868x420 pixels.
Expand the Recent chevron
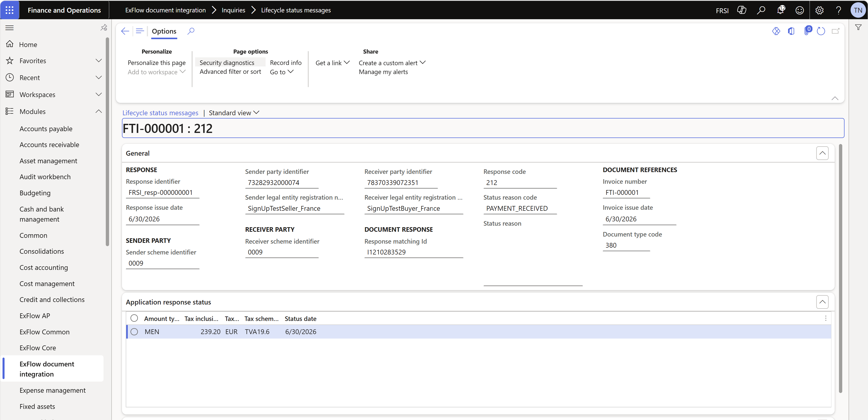[x=99, y=78]
